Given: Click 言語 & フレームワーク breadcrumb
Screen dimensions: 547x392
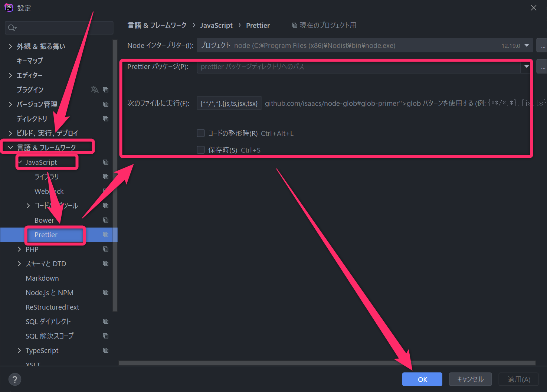Looking at the screenshot, I should [157, 25].
